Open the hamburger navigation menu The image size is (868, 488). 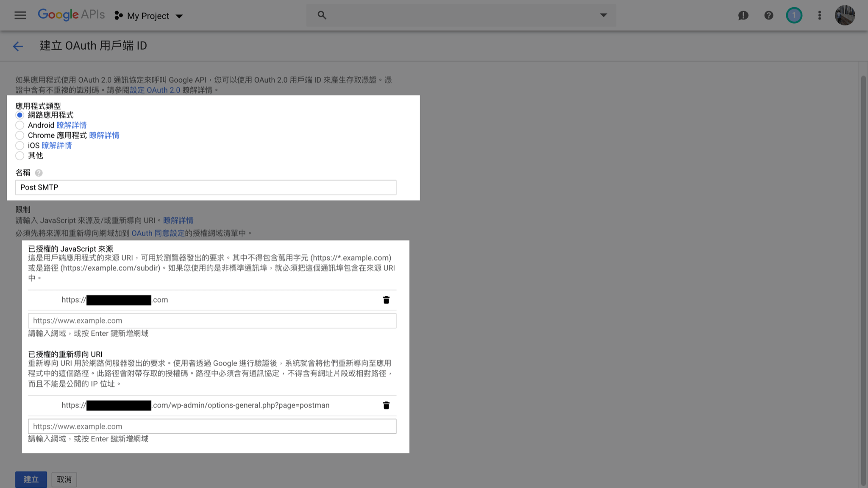pyautogui.click(x=20, y=16)
